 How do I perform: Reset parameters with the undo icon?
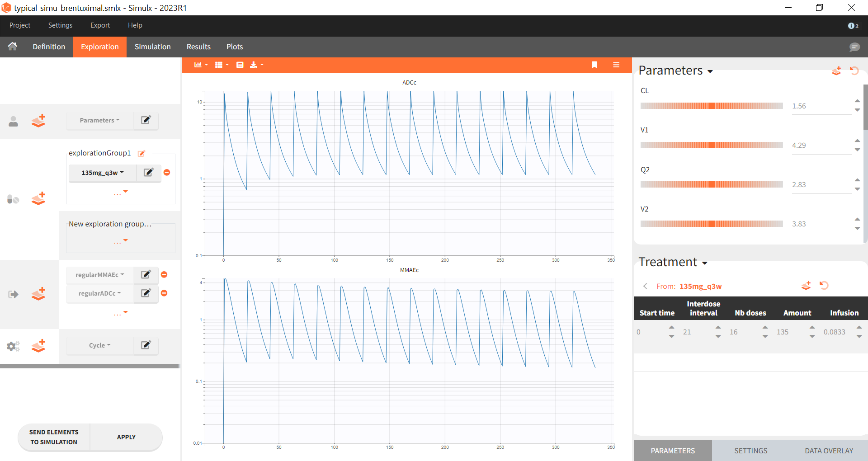click(854, 71)
